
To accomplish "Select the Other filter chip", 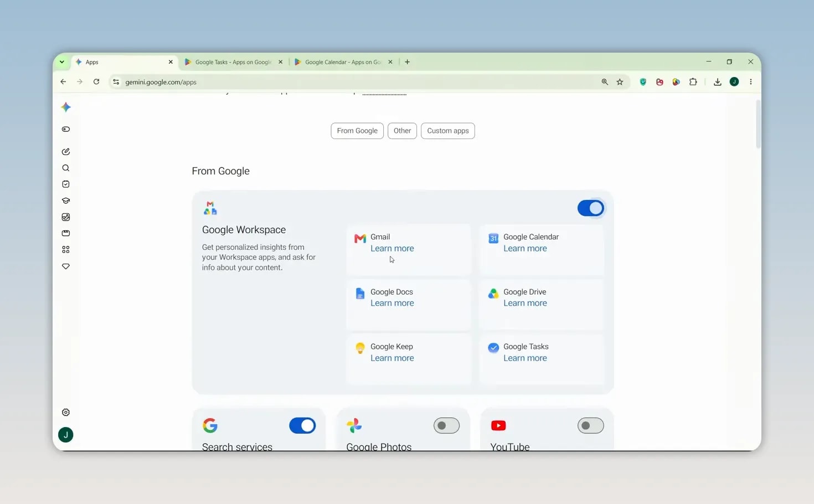I will 402,131.
